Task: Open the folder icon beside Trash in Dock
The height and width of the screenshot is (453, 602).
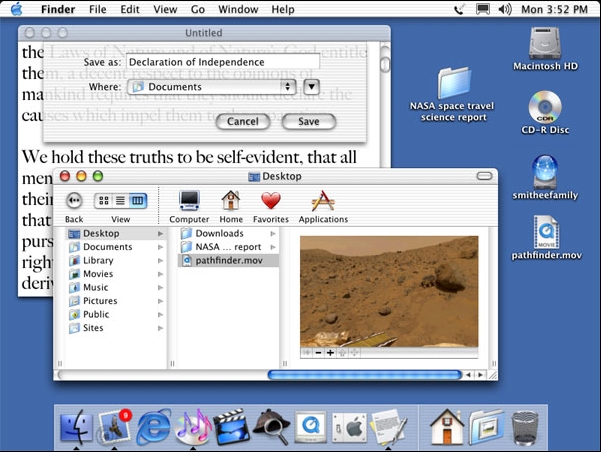Action: point(486,427)
